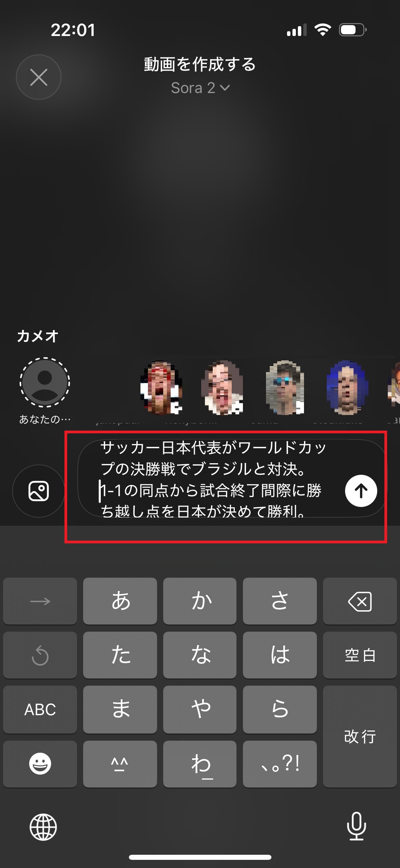Screen dimensions: 400x868
Task: Tap the 空白 space key
Action: 360,655
